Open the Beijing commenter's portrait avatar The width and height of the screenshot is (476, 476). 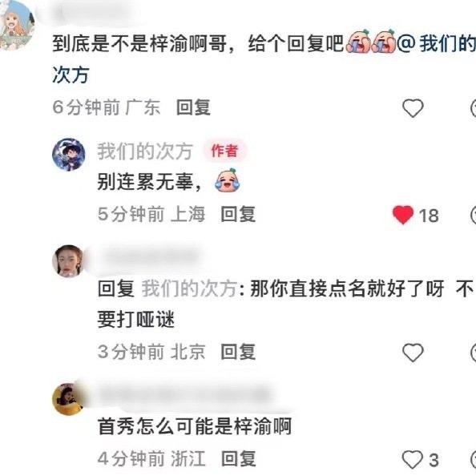[x=68, y=261]
